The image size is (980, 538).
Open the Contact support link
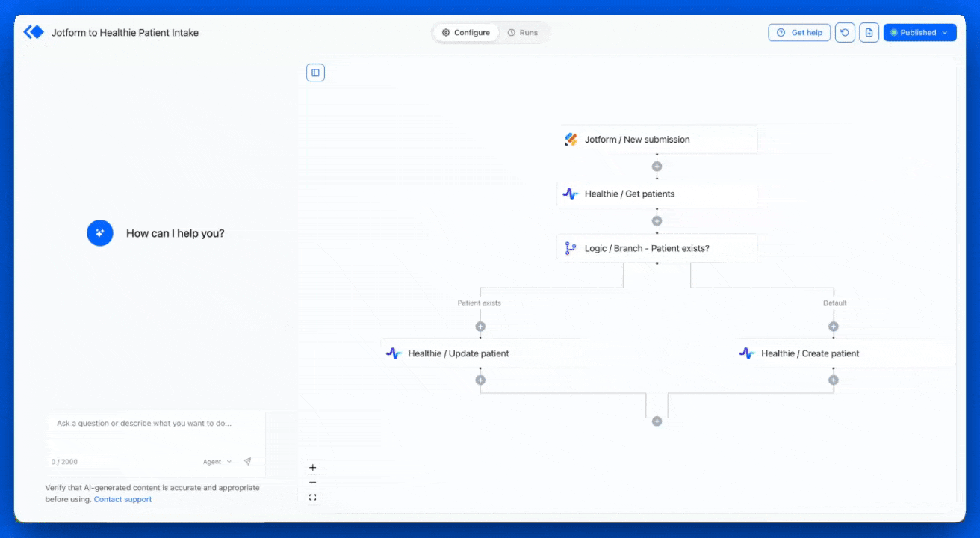pyautogui.click(x=122, y=499)
